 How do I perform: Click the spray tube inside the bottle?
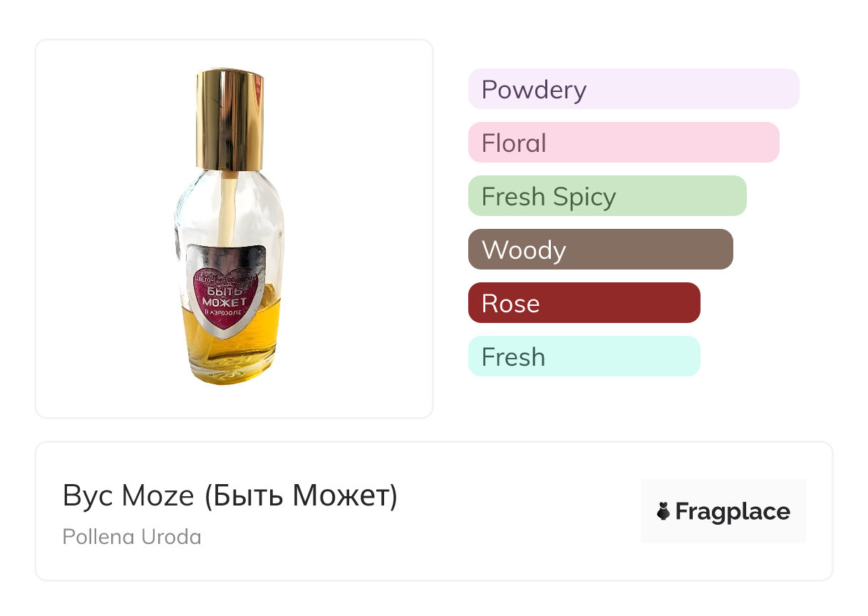230,207
